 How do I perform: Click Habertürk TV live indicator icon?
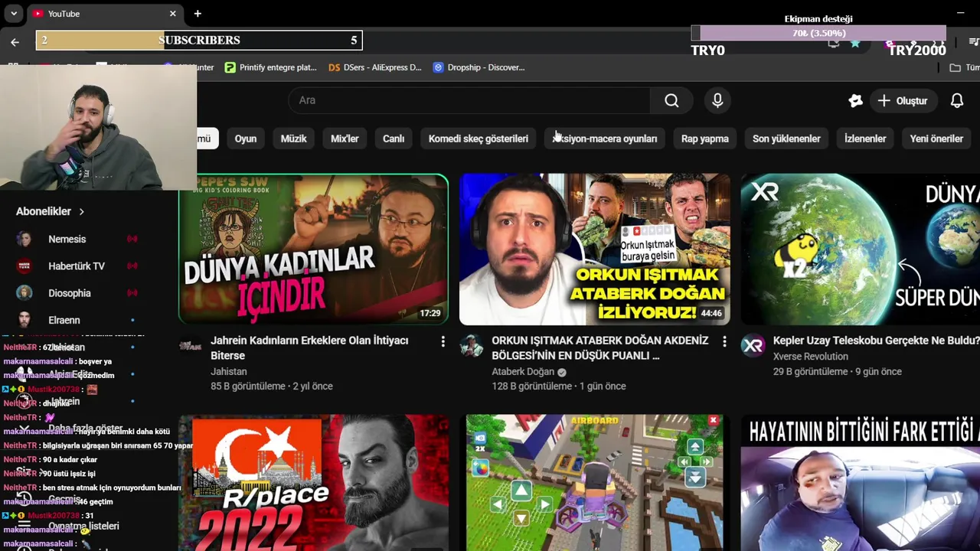pos(132,266)
